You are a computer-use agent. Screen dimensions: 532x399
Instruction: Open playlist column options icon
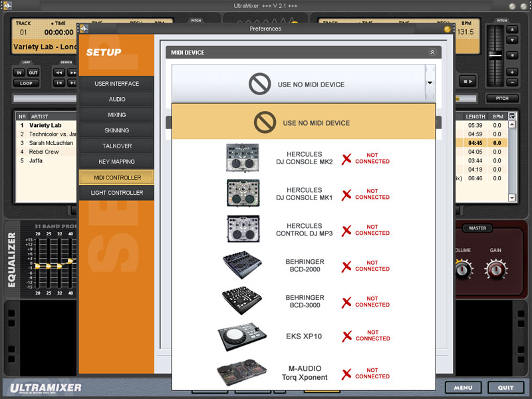click(512, 116)
